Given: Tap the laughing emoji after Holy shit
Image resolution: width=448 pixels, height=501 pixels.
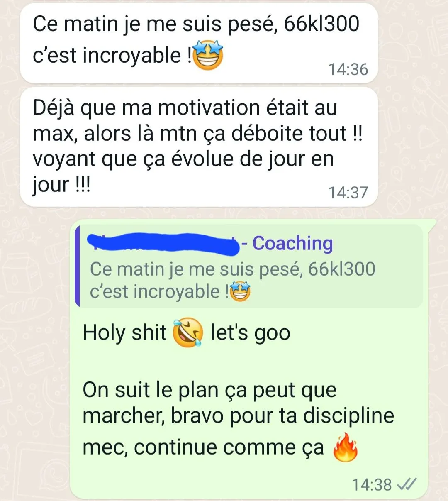Looking at the screenshot, I should point(188,332).
